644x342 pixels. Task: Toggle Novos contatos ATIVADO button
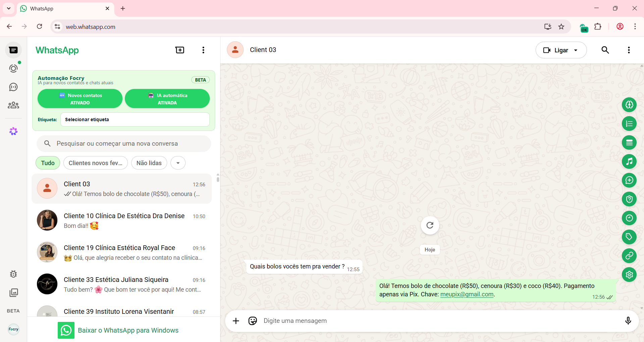(80, 99)
